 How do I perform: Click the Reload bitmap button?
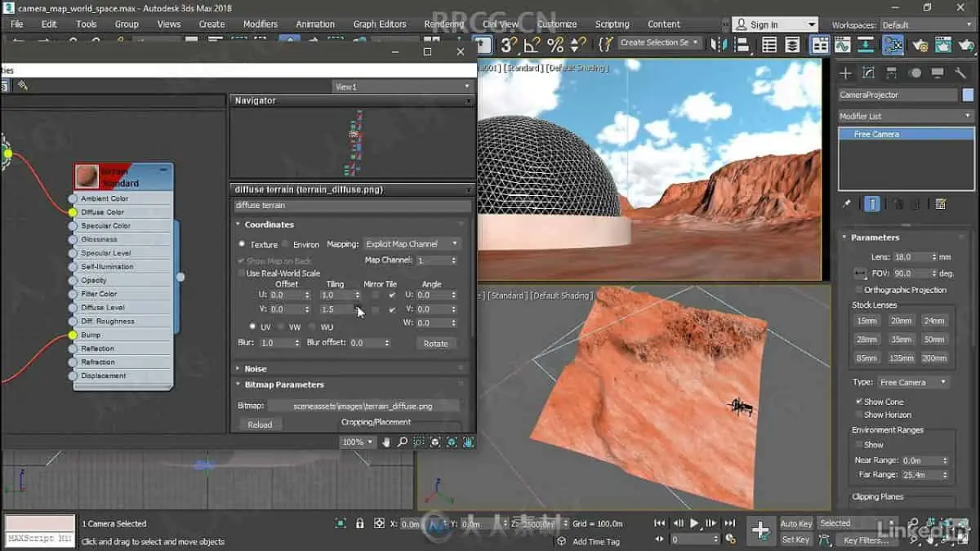[260, 424]
